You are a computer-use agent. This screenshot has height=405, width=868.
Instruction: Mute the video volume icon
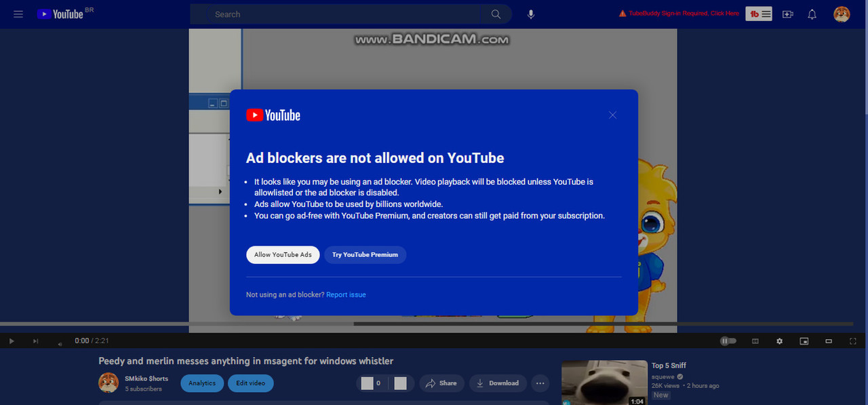pyautogui.click(x=60, y=343)
